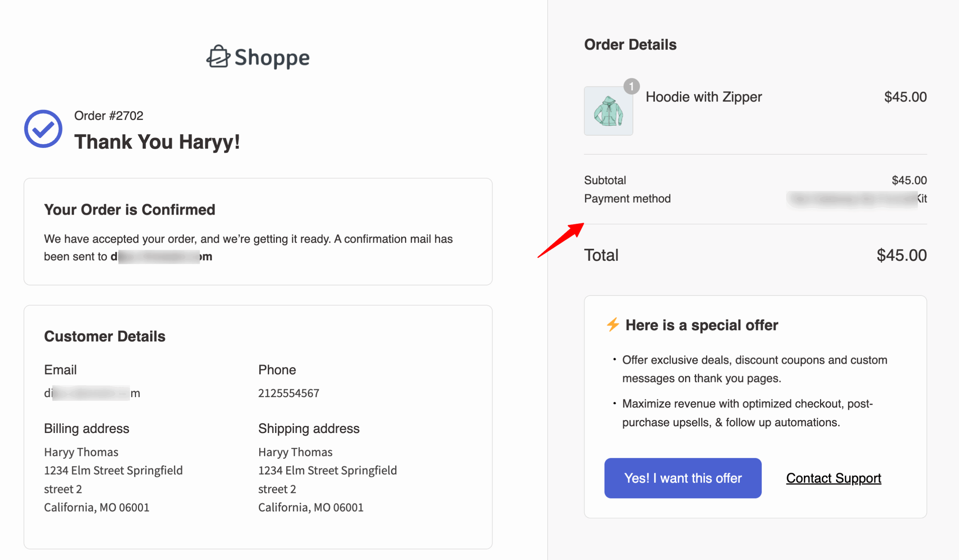Click the Your Order is Confirmed heading
The height and width of the screenshot is (560, 959).
[129, 210]
